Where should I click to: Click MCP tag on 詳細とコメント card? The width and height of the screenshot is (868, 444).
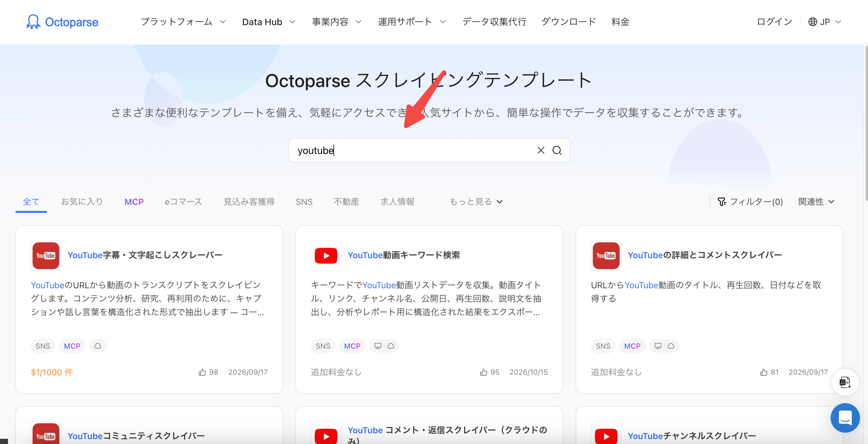pos(632,346)
